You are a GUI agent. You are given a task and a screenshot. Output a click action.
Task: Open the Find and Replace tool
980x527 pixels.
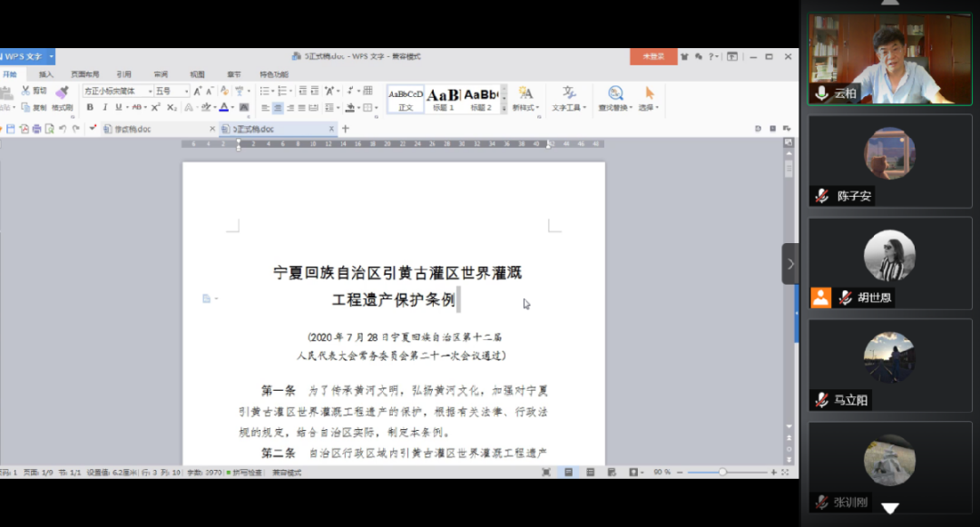[615, 97]
